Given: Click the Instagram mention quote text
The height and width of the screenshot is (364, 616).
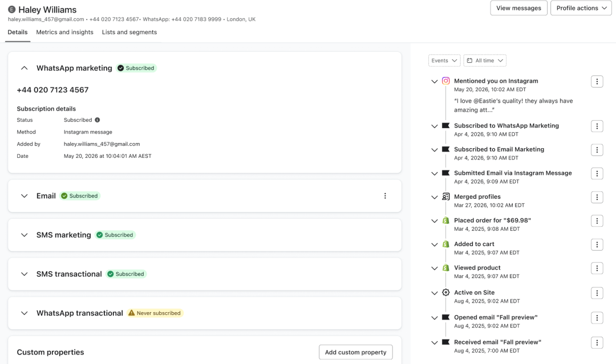Looking at the screenshot, I should pyautogui.click(x=513, y=105).
